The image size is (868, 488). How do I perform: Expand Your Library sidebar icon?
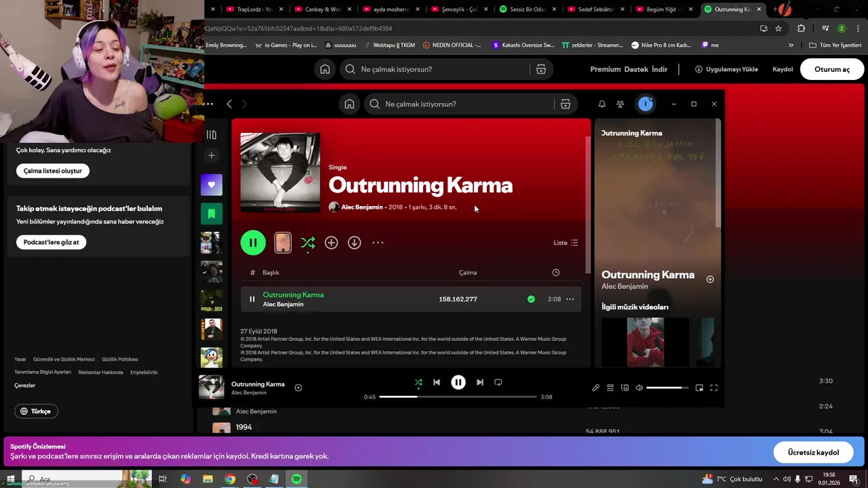(x=212, y=135)
